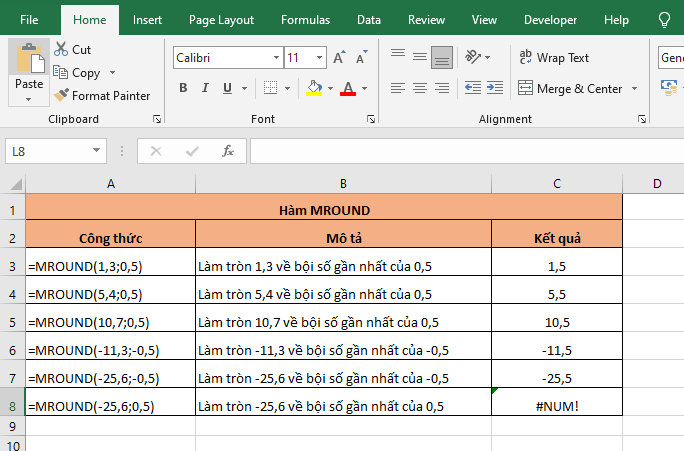Open the Help tab
The image size is (684, 451).
pos(616,20)
